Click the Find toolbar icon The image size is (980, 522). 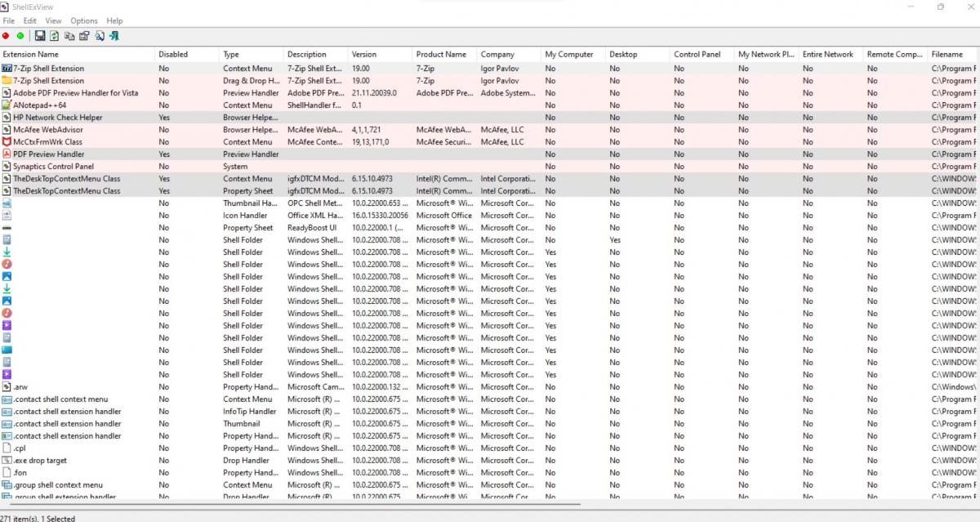pyautogui.click(x=100, y=36)
